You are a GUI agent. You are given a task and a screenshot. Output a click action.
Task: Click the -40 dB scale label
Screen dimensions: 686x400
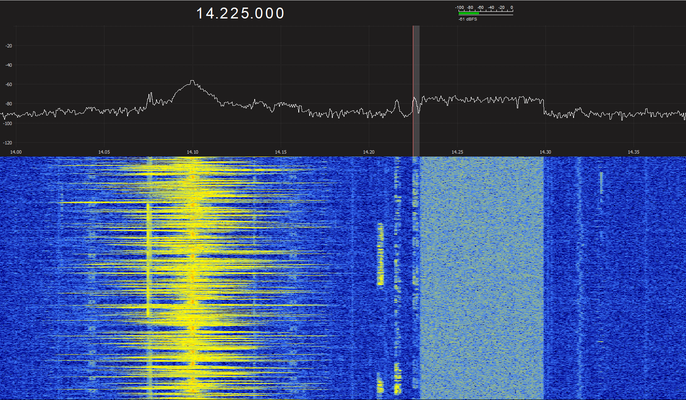(9, 65)
